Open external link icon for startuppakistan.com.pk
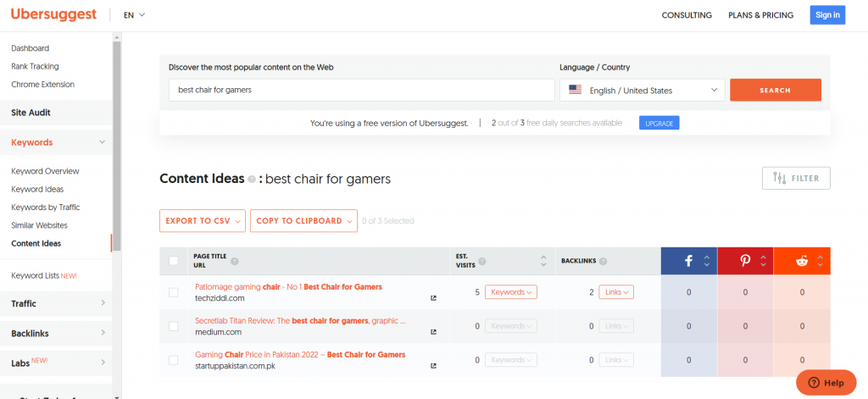Viewport: 868px width, 399px height. 433,366
